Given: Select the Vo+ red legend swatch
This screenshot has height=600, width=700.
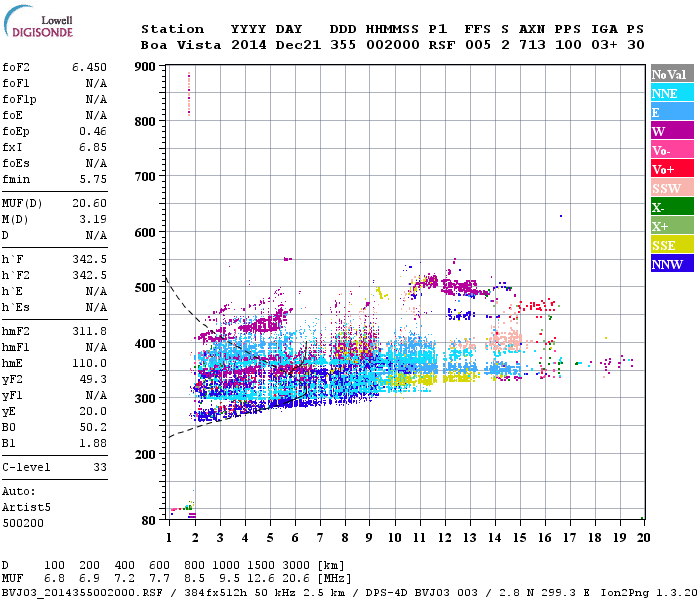Looking at the screenshot, I should [x=672, y=169].
